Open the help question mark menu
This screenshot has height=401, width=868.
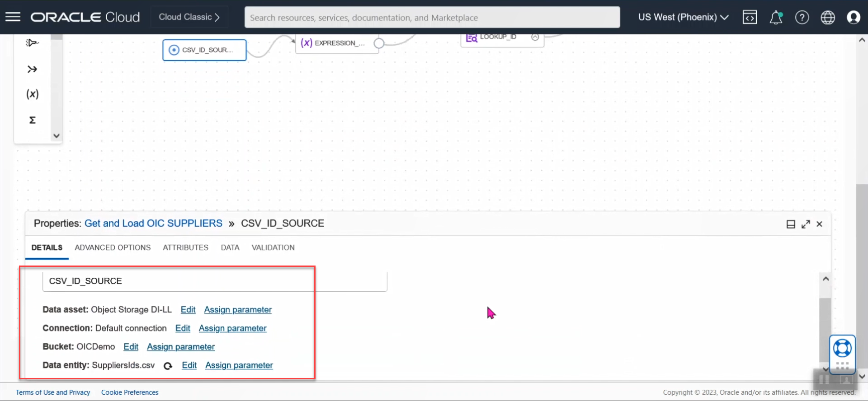[802, 17]
